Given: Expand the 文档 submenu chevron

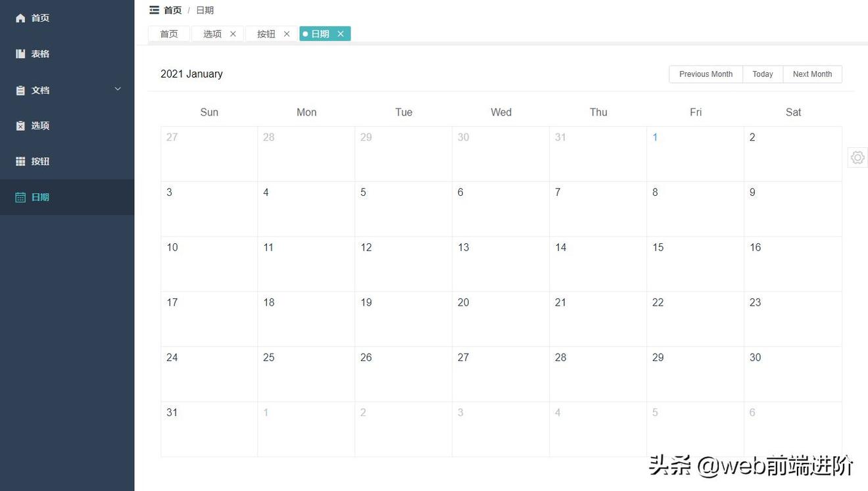Looking at the screenshot, I should (118, 89).
